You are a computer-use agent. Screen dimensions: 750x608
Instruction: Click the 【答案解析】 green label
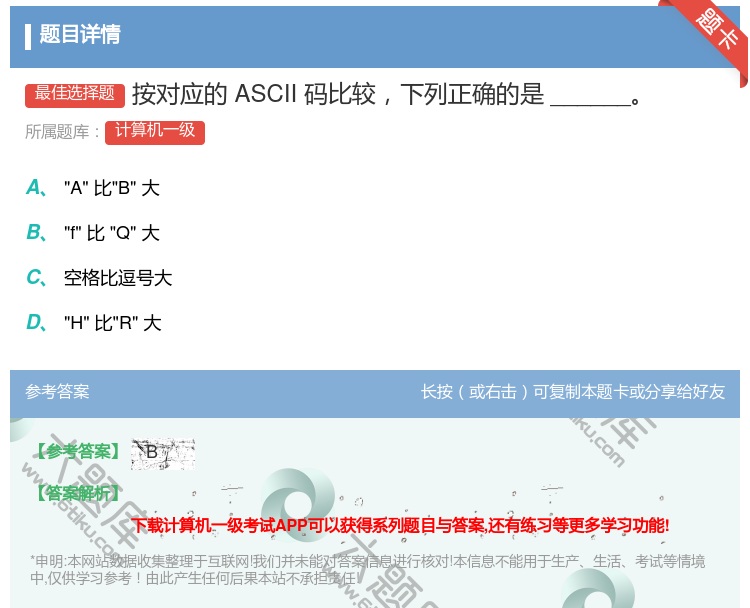pos(78,493)
